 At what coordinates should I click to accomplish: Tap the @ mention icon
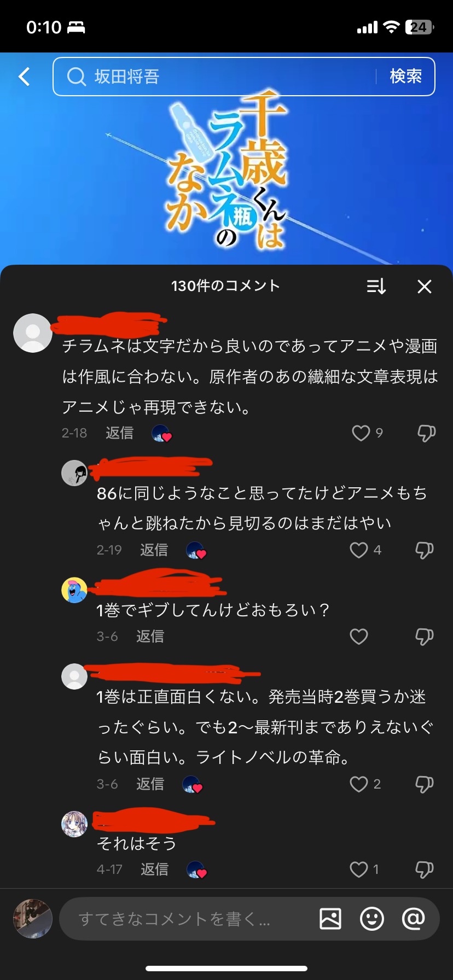(x=414, y=919)
